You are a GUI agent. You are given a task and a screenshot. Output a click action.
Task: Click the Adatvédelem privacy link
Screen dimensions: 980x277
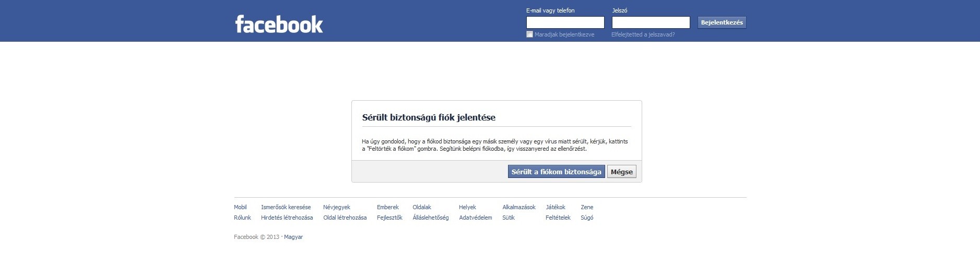475,218
